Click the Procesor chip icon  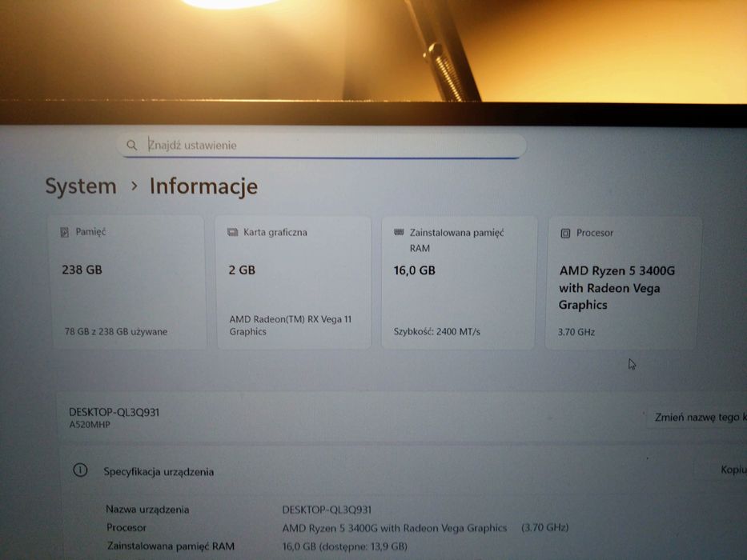[x=565, y=234]
